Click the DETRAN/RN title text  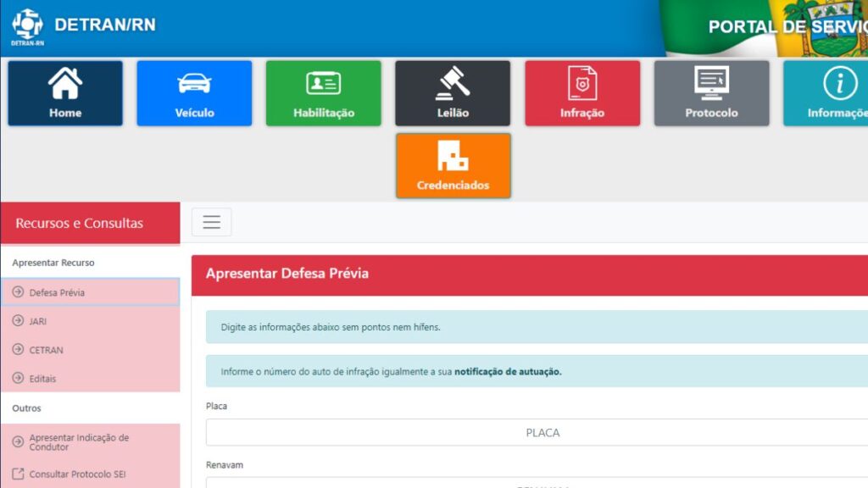(x=105, y=25)
